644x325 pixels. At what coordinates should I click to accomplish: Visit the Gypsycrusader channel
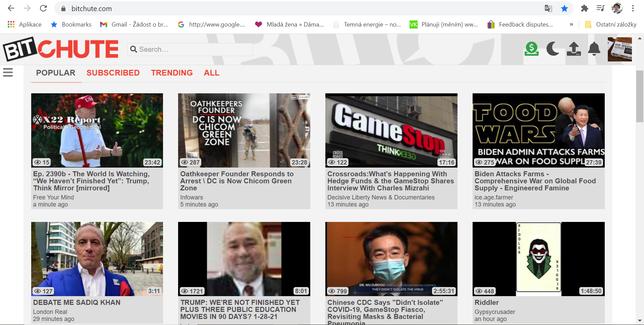[x=495, y=312]
